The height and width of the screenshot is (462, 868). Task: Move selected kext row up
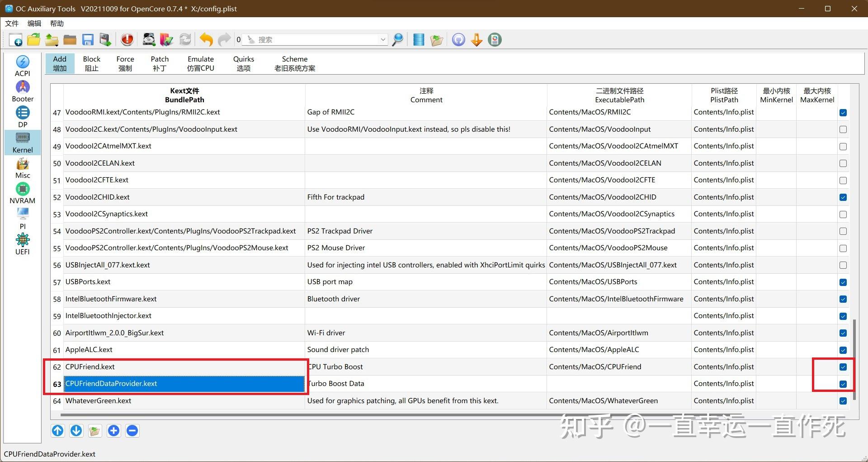coord(58,431)
